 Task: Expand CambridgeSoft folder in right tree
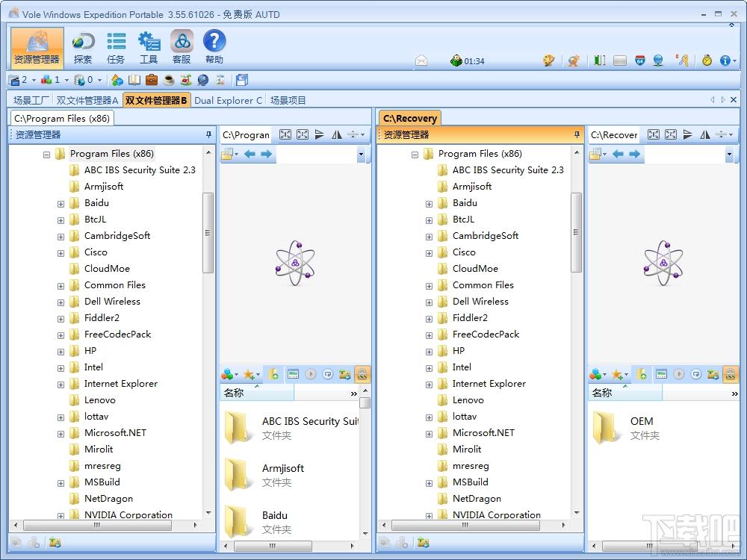[x=429, y=237]
